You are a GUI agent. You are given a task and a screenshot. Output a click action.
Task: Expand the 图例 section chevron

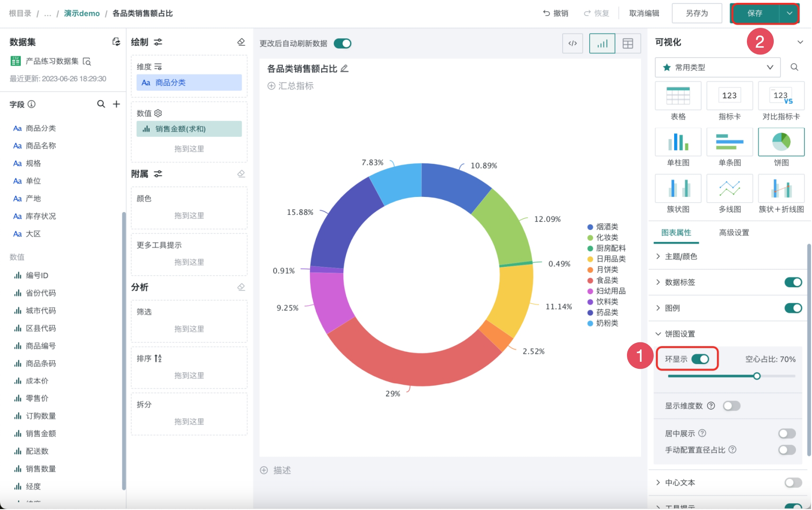(x=658, y=308)
